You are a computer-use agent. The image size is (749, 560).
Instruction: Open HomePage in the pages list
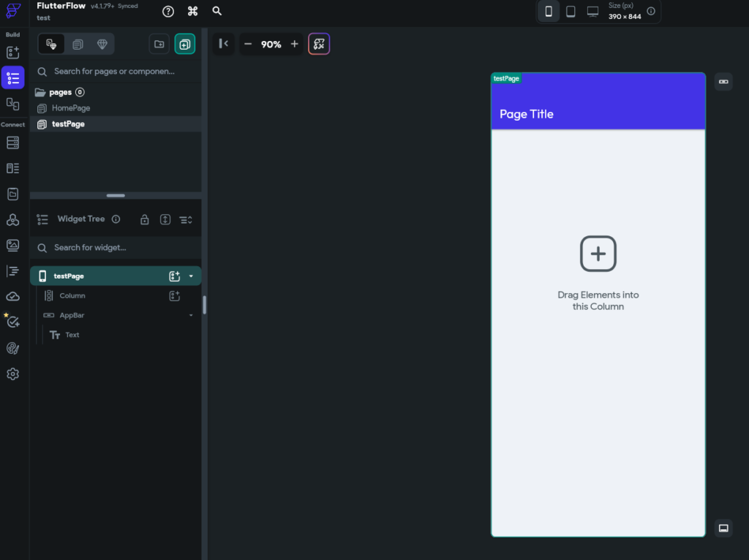(71, 108)
